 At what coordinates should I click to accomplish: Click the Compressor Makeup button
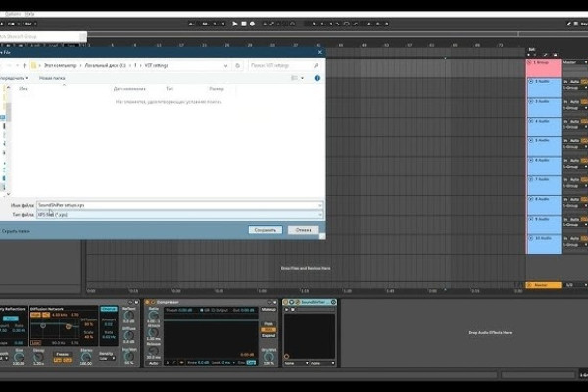269,310
